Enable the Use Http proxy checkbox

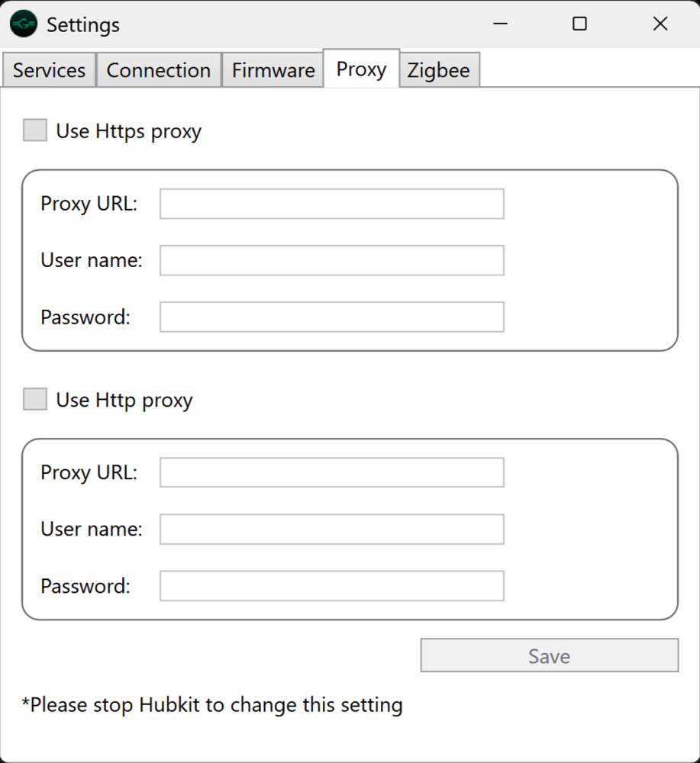point(34,398)
